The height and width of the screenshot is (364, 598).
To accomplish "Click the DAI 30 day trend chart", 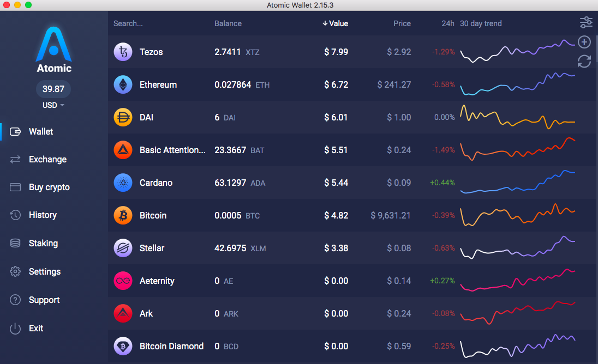I will [x=517, y=117].
